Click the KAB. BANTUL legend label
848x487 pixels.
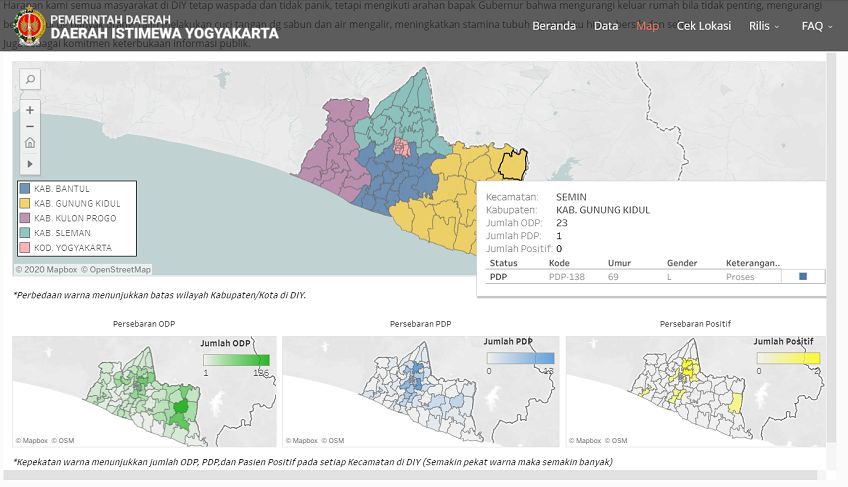[x=62, y=188]
